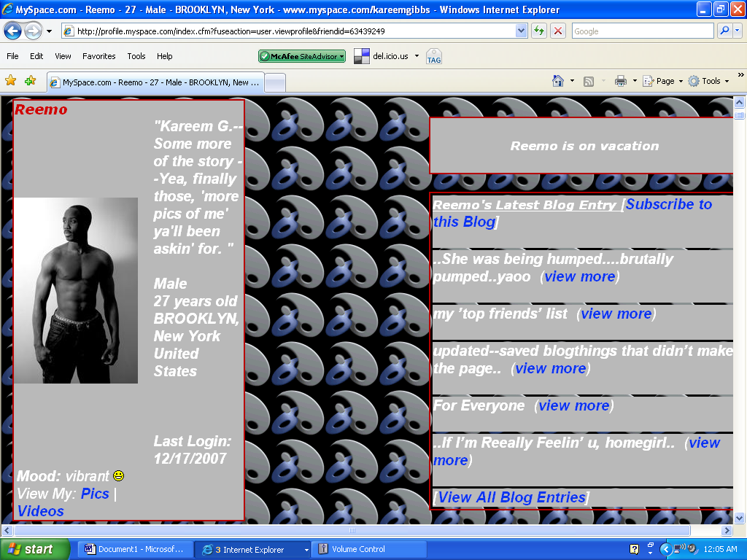Click the Print icon in toolbar

(620, 81)
